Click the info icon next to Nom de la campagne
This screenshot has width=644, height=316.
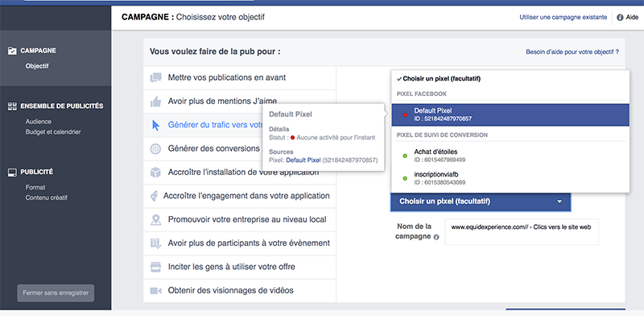tap(436, 238)
